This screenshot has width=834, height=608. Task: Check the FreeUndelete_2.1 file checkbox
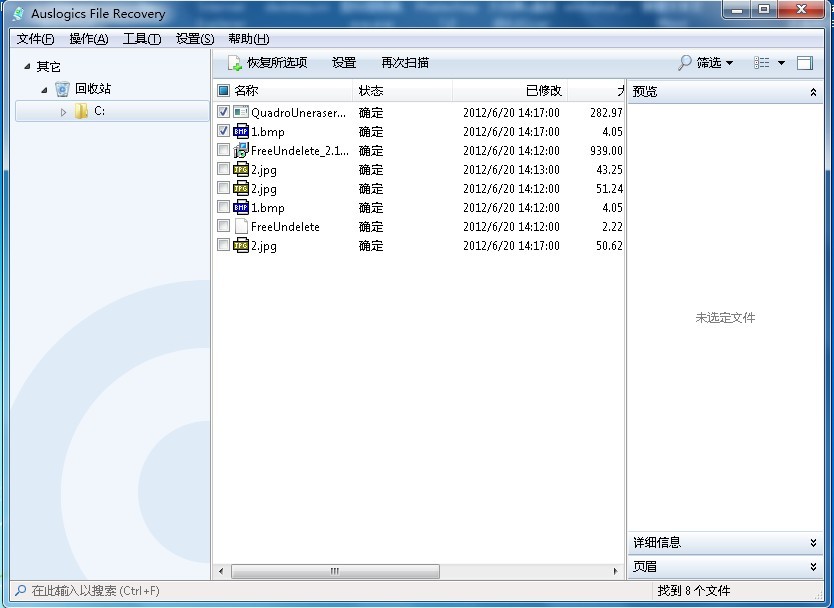[x=223, y=151]
